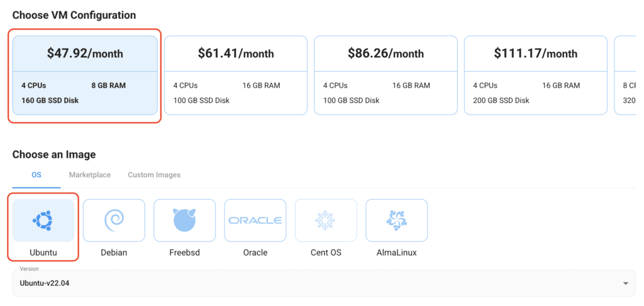Select the Oracle logo image
Screen dimensions: 644x306
click(255, 221)
